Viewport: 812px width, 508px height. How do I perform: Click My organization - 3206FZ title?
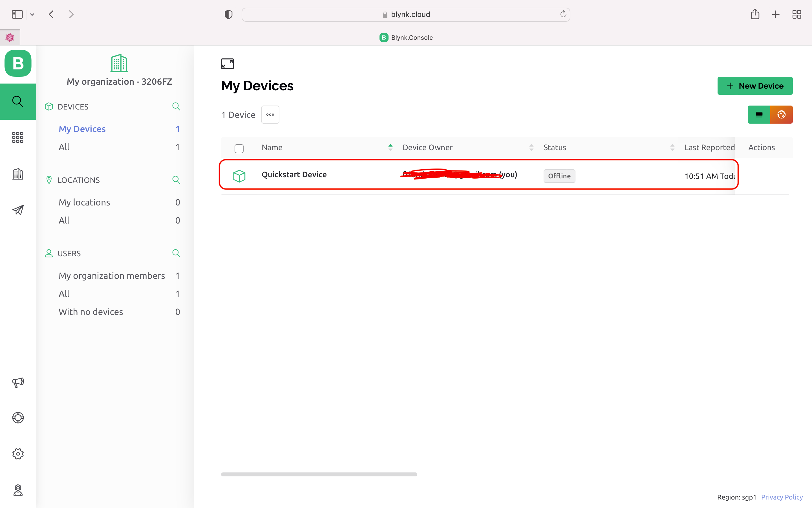(x=119, y=82)
